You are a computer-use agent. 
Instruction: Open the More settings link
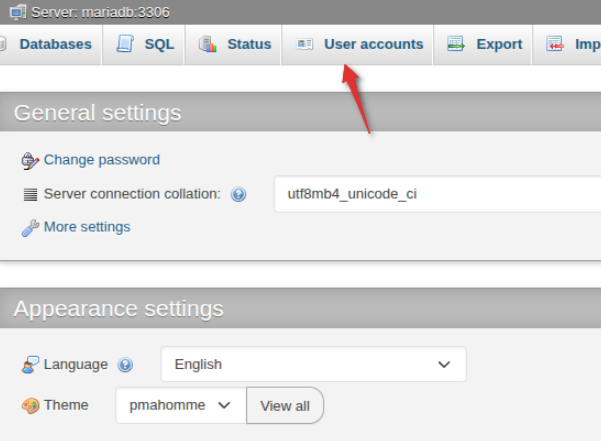tap(87, 227)
